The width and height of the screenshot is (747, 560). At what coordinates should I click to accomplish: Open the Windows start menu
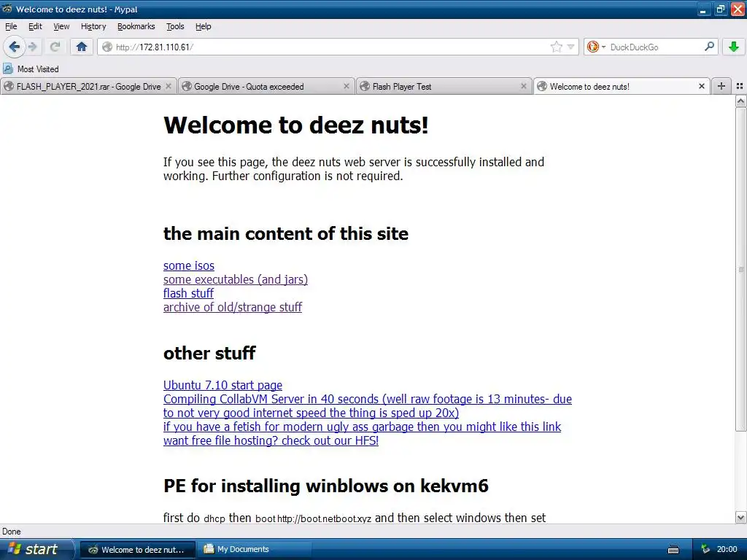point(36,550)
